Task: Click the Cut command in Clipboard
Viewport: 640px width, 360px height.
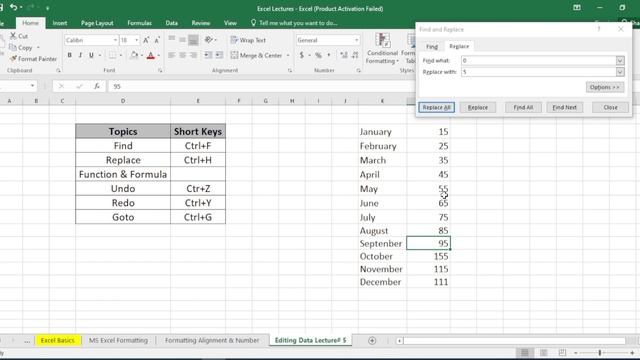Action: (19, 36)
